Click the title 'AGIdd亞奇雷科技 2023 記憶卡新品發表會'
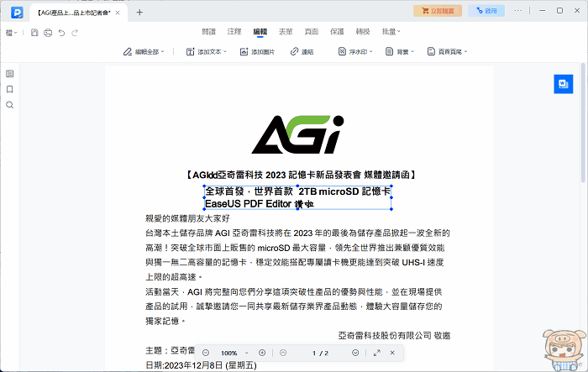This screenshot has height=372, width=588. [276, 175]
